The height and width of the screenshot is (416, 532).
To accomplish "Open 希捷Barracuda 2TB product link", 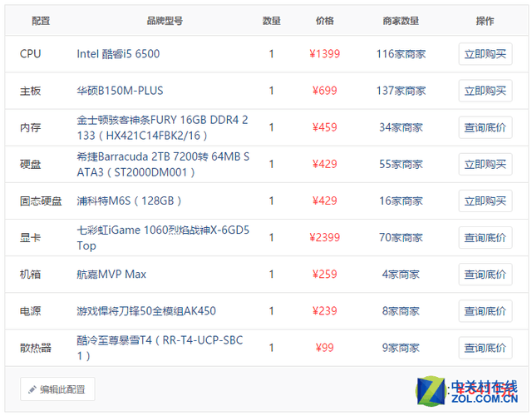I will pyautogui.click(x=163, y=164).
